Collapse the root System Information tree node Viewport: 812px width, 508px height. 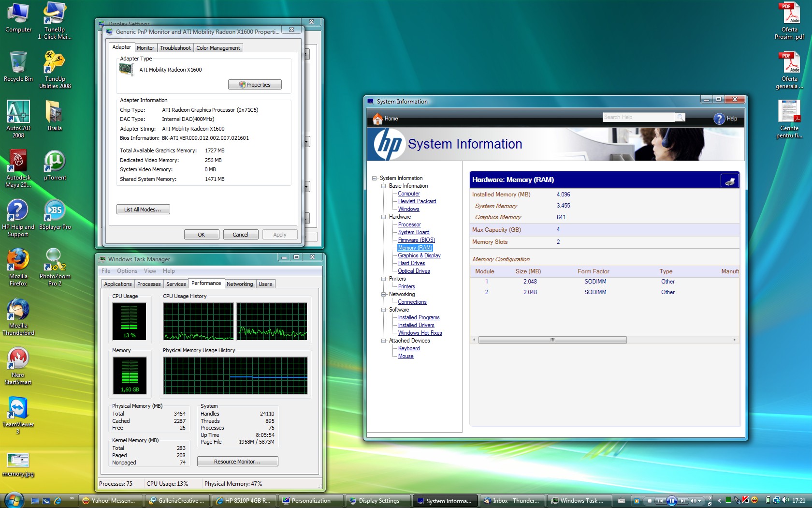[x=374, y=178]
